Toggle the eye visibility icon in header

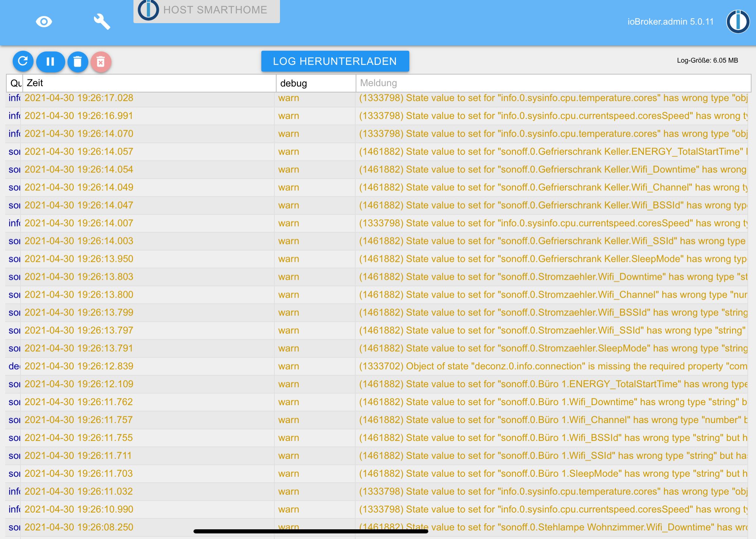tap(44, 22)
